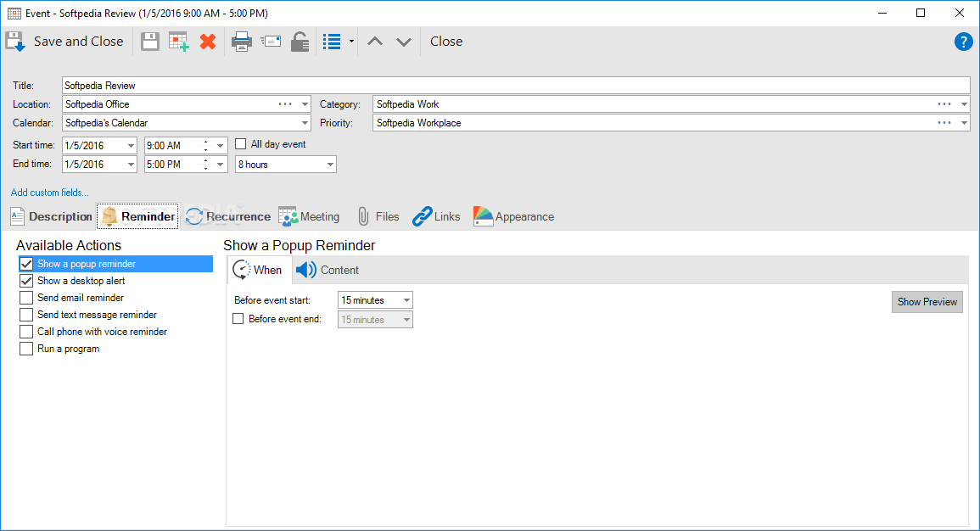This screenshot has height=531, width=980.
Task: Open the 8 hours duration dropdown
Action: click(330, 165)
